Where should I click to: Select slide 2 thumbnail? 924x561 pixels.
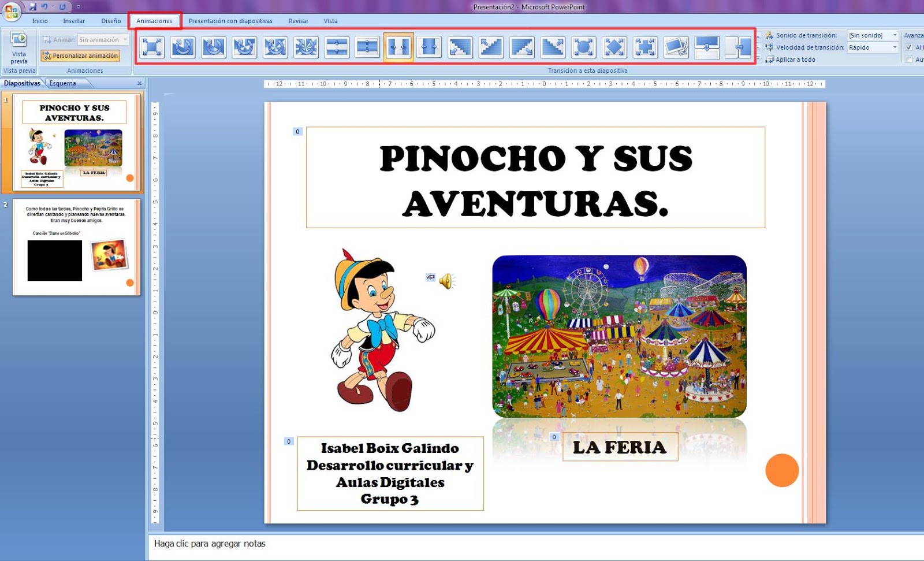(x=76, y=247)
